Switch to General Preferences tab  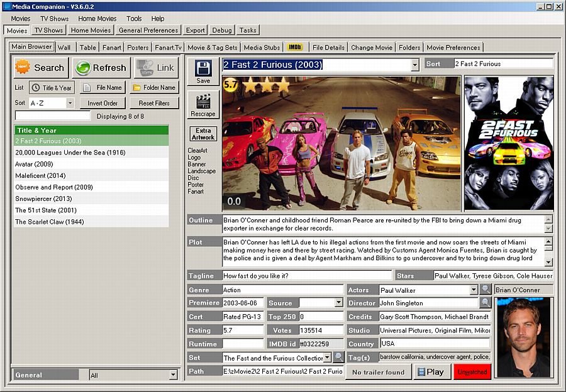(148, 30)
